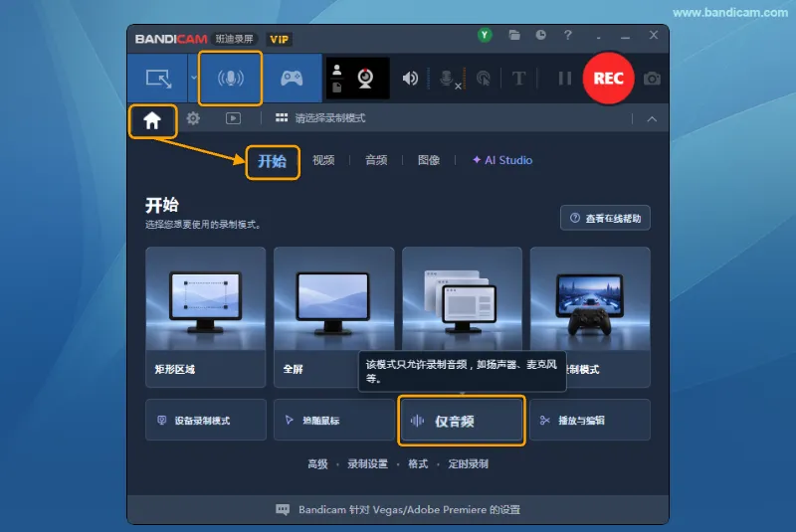
Task: Click the BANDICAM logo in title bar
Action: point(171,39)
